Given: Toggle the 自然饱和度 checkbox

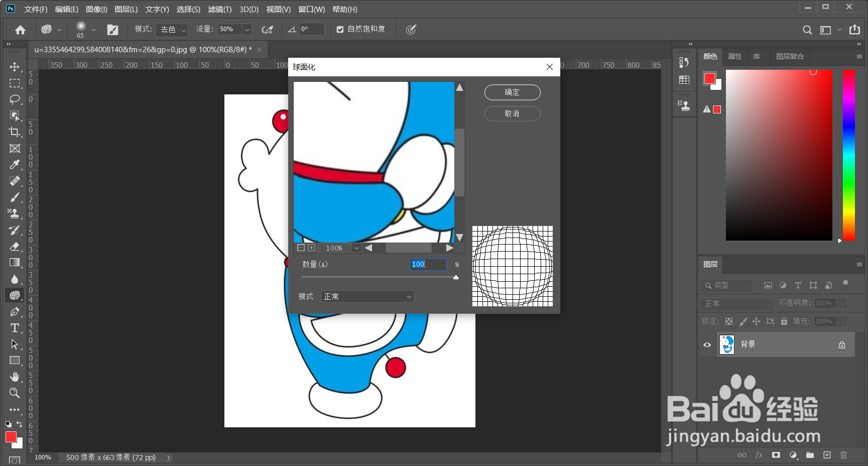Looking at the screenshot, I should 340,30.
